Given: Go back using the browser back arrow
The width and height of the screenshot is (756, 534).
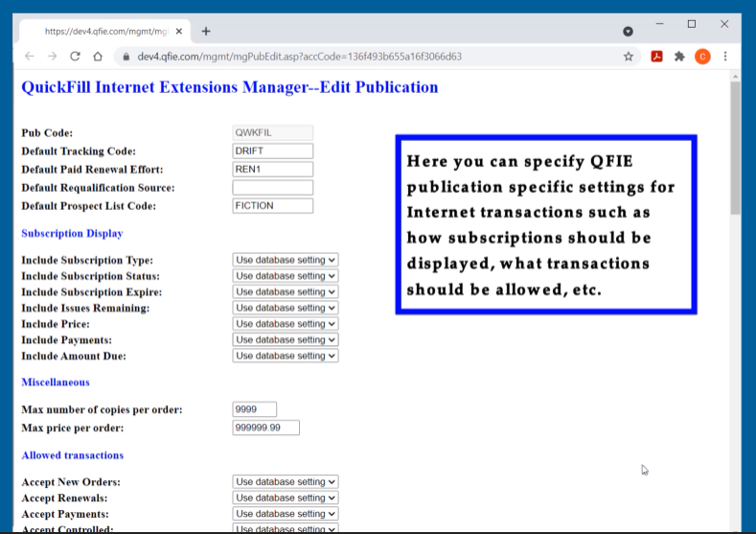Looking at the screenshot, I should [x=30, y=57].
